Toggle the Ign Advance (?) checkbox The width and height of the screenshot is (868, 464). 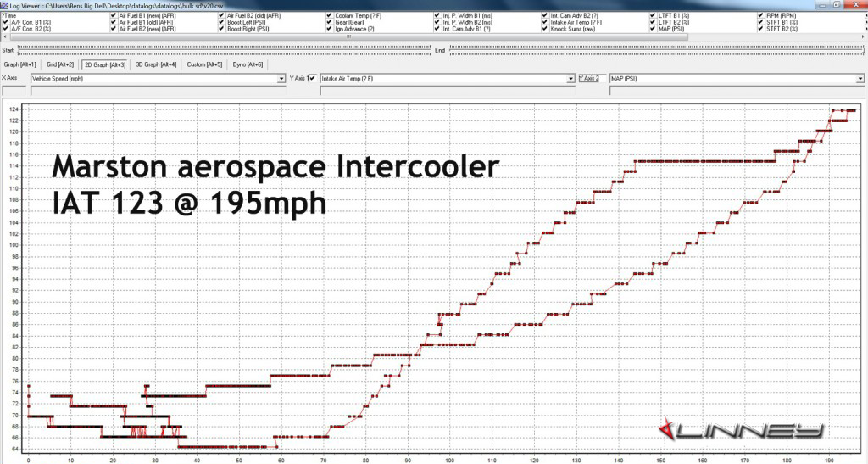330,29
